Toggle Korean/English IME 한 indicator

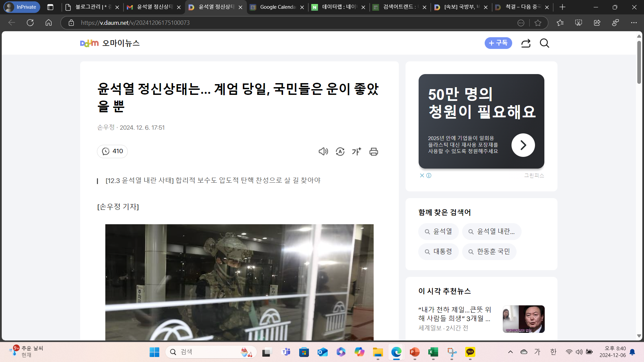[553, 352]
